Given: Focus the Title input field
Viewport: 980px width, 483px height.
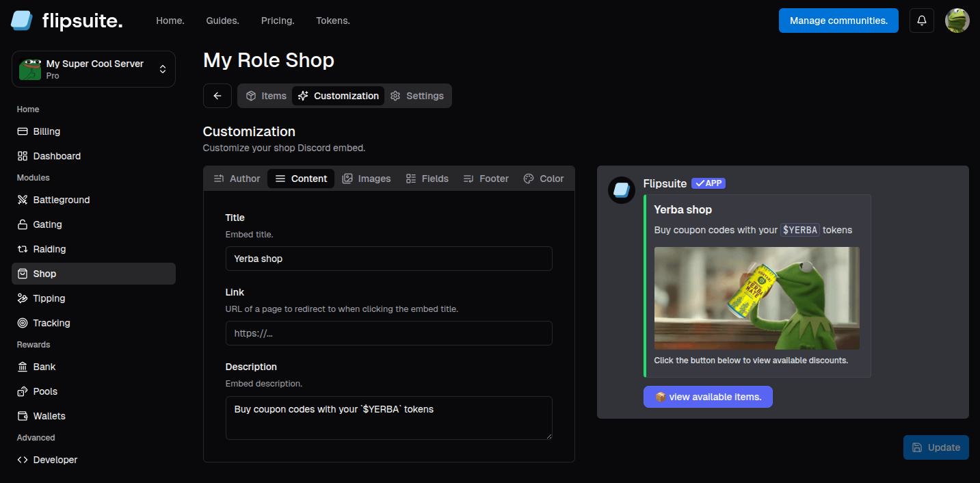Looking at the screenshot, I should pos(389,259).
